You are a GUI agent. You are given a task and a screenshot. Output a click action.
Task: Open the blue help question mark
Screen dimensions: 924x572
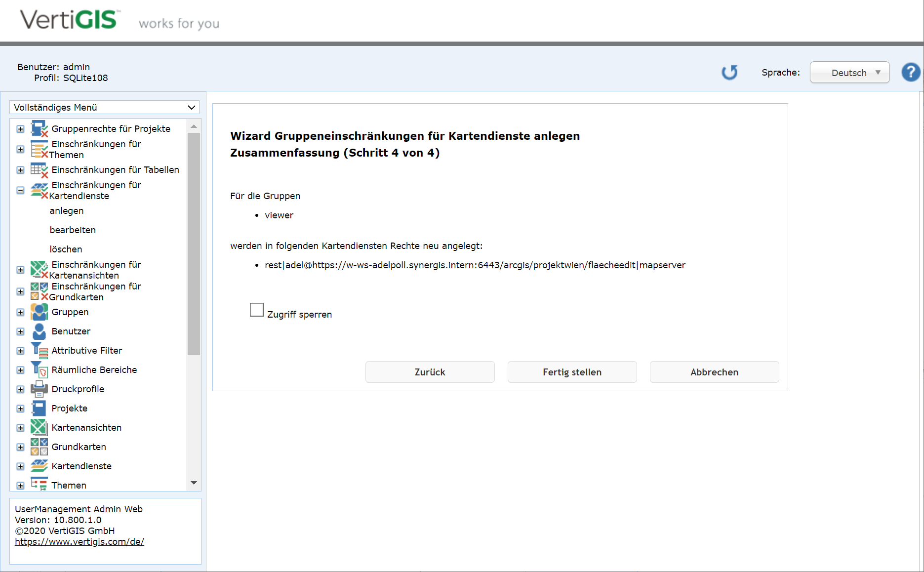click(x=911, y=73)
